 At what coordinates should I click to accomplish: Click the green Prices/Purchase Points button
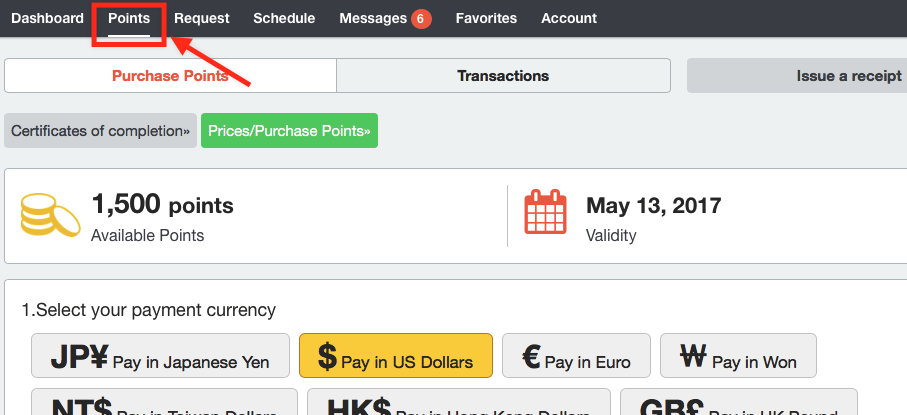[289, 131]
